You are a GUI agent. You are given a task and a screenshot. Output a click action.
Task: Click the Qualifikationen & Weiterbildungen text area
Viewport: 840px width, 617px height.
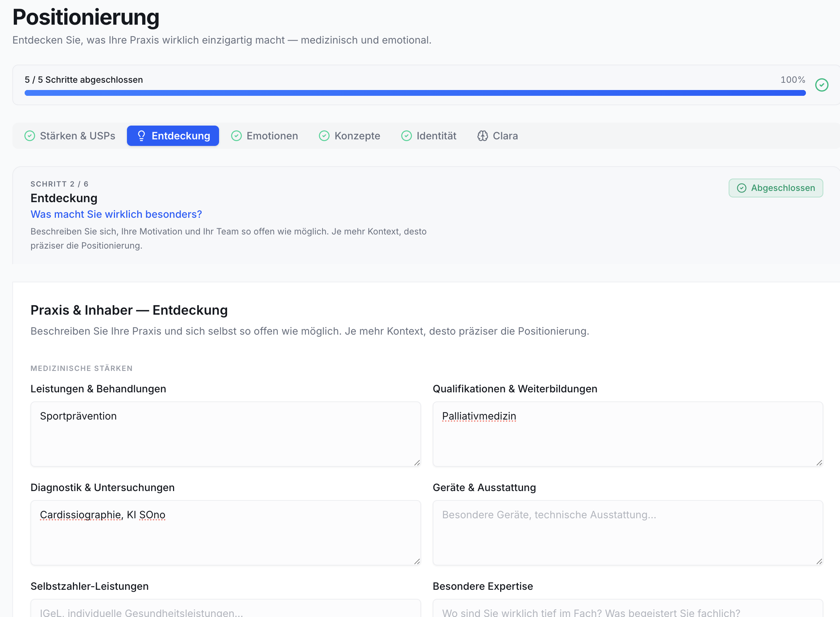pyautogui.click(x=628, y=434)
